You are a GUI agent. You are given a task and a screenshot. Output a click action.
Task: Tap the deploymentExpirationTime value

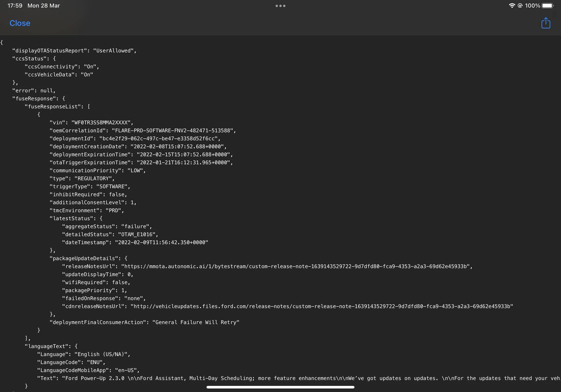183,154
